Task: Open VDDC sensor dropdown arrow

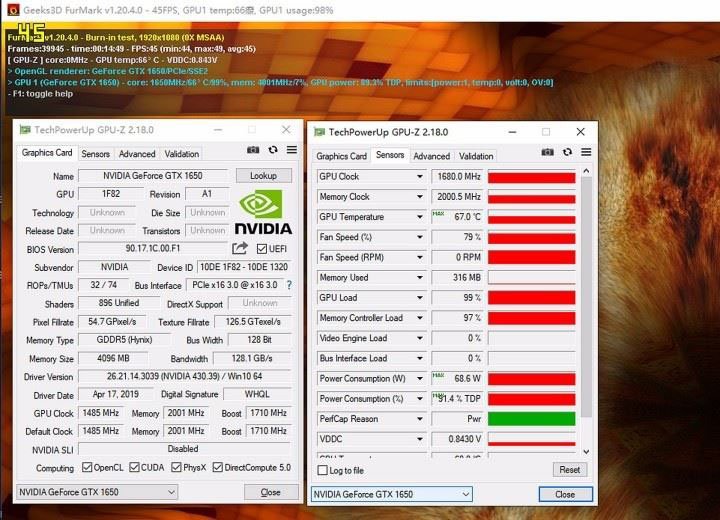Action: [x=419, y=439]
